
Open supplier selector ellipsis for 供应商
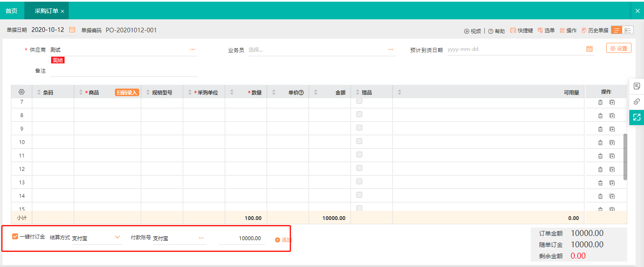coord(192,50)
